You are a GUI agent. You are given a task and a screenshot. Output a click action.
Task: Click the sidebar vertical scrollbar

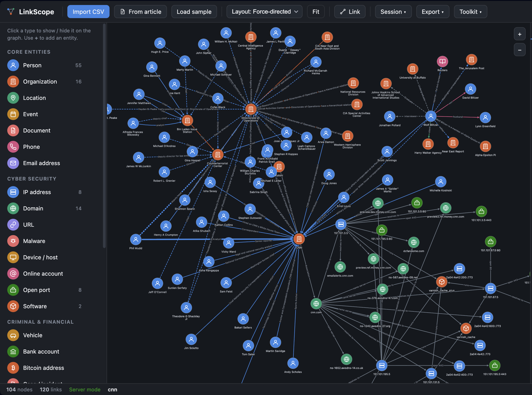tap(104, 136)
